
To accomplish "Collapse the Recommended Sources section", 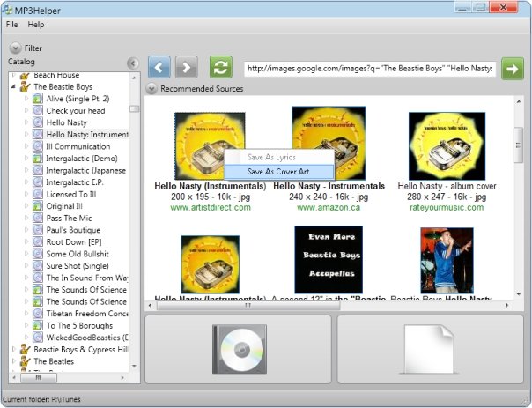I will [x=151, y=89].
